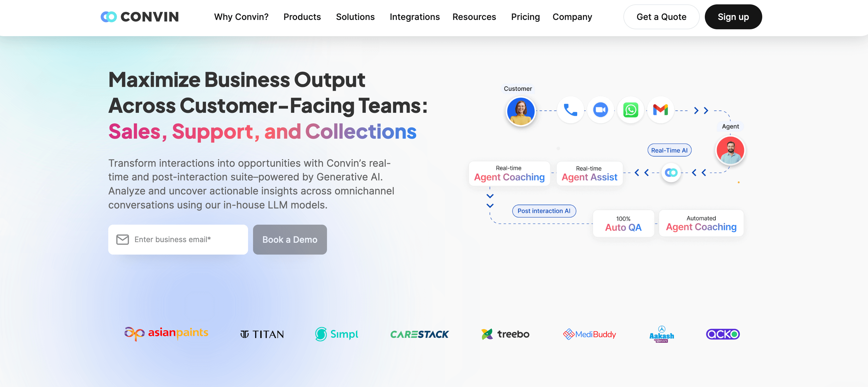
Task: Click the Zoom video icon in diagram
Action: (x=599, y=109)
